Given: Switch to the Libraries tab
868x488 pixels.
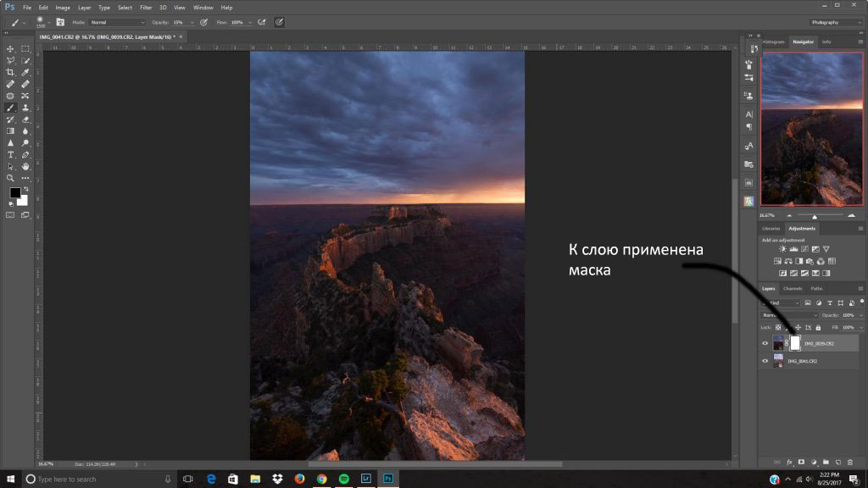Looking at the screenshot, I should [x=771, y=229].
